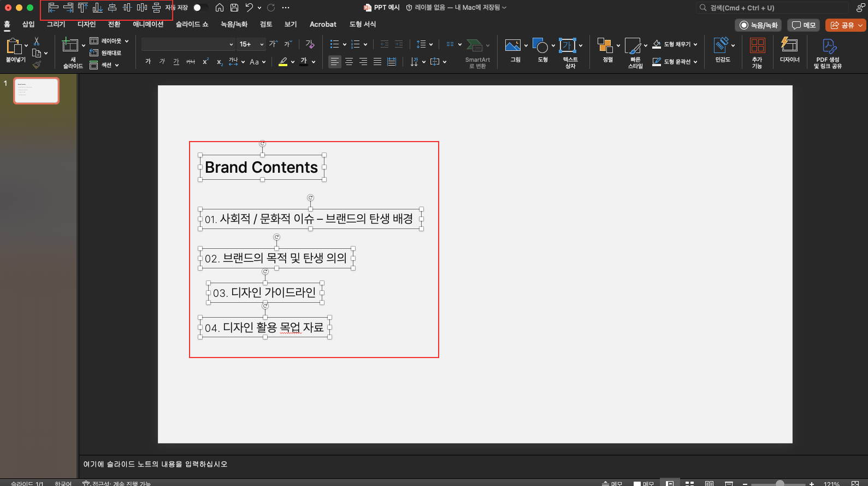Click the Save floppy disk icon
This screenshot has height=486, width=868.
pyautogui.click(x=234, y=8)
